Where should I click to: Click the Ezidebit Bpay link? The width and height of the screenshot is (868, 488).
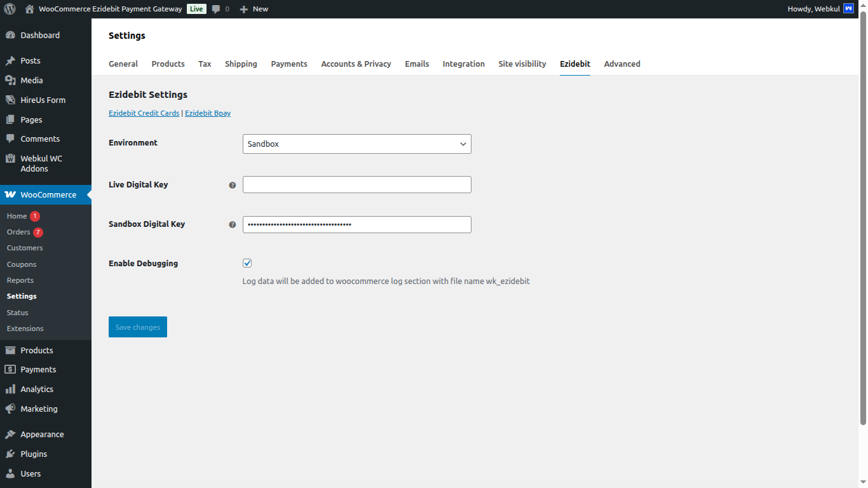[208, 113]
